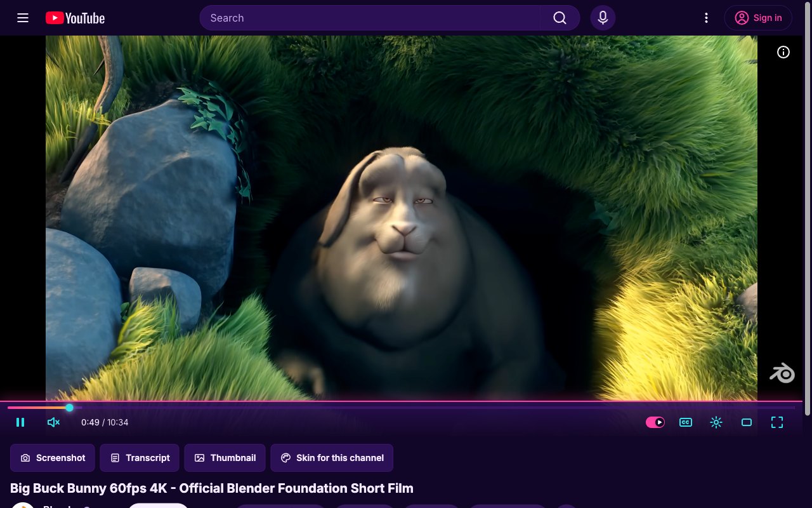Click the playhead scrubber knob
Viewport: 812px width, 508px height.
[69, 408]
